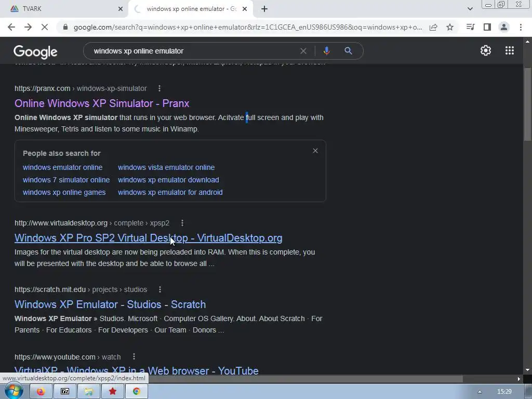This screenshot has width=532, height=399.
Task: Close the windows xp online emulator tab
Action: 245,9
